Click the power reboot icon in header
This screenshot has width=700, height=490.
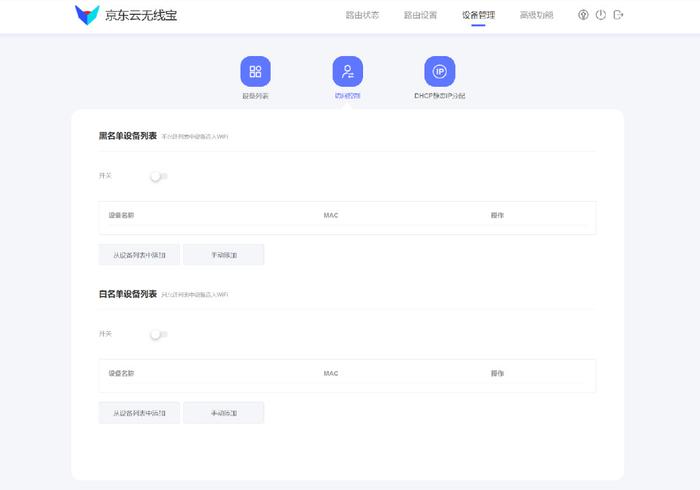[601, 15]
